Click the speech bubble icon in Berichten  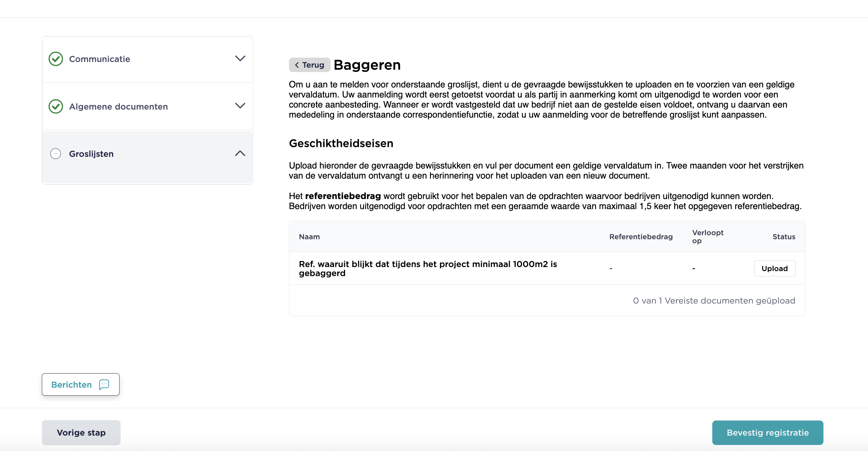104,384
